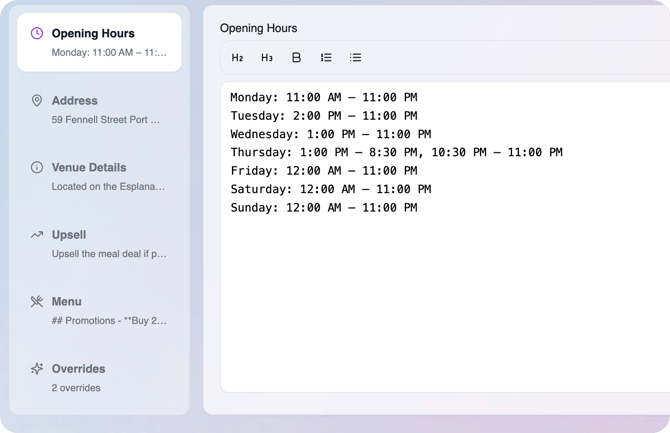Click the 'Located on the Esplana…' preview

[108, 187]
